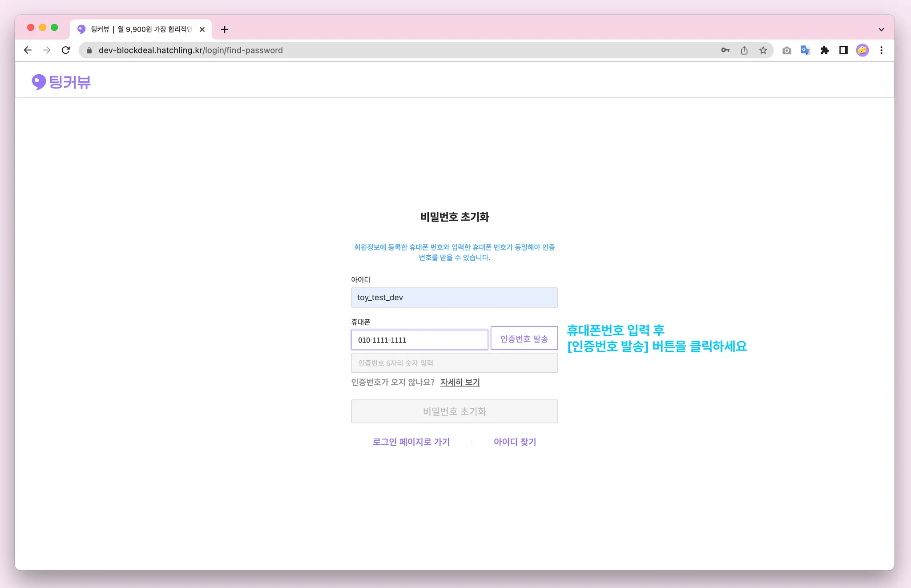Click the 팅커뷰 logo in header
911x588 pixels.
(x=61, y=82)
